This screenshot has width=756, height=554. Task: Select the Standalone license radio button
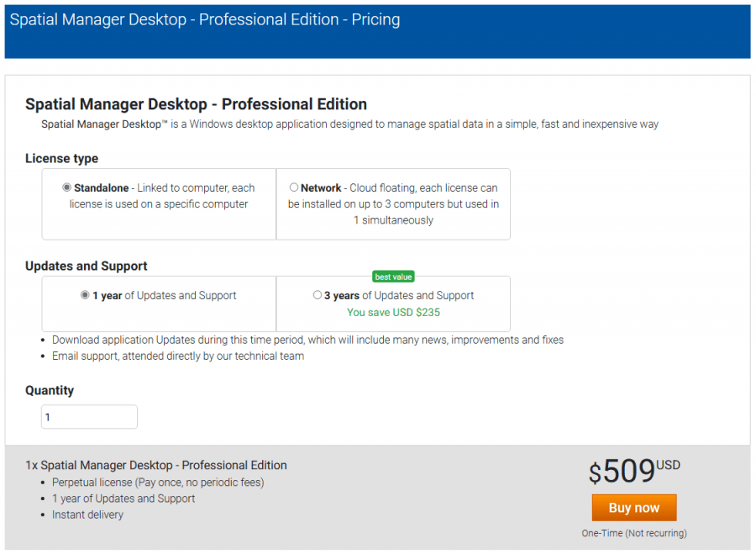click(x=68, y=187)
